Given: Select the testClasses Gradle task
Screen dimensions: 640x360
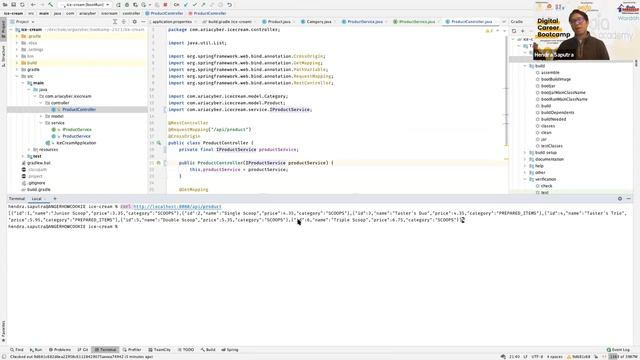Looking at the screenshot, I should pyautogui.click(x=551, y=146).
